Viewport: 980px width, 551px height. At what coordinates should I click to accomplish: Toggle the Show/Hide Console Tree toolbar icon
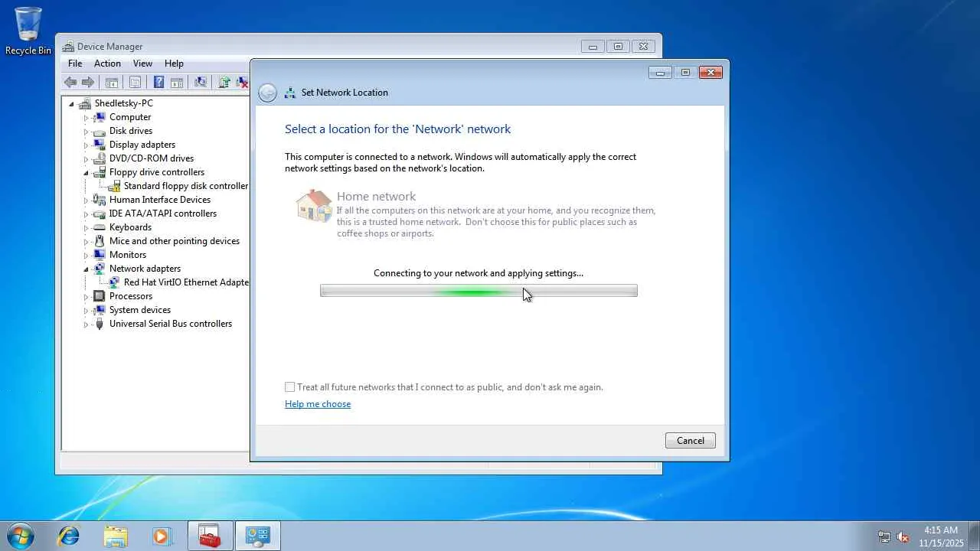[112, 82]
